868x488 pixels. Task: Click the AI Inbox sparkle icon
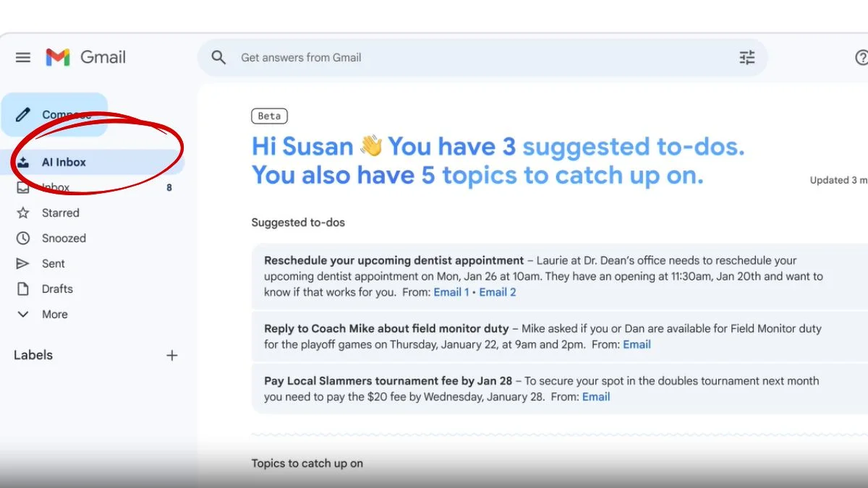coord(24,162)
